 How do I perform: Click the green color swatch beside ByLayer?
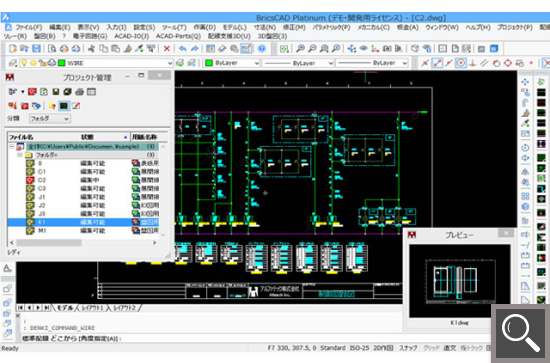click(x=209, y=63)
